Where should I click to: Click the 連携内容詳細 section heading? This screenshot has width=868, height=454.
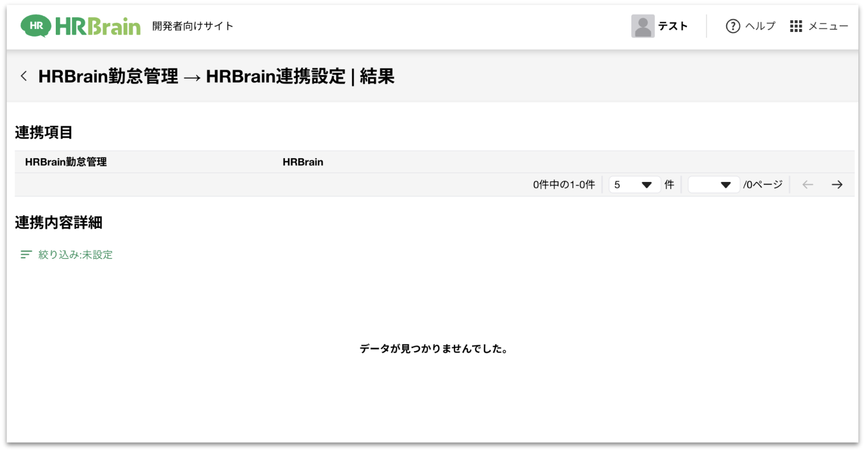coord(59,222)
